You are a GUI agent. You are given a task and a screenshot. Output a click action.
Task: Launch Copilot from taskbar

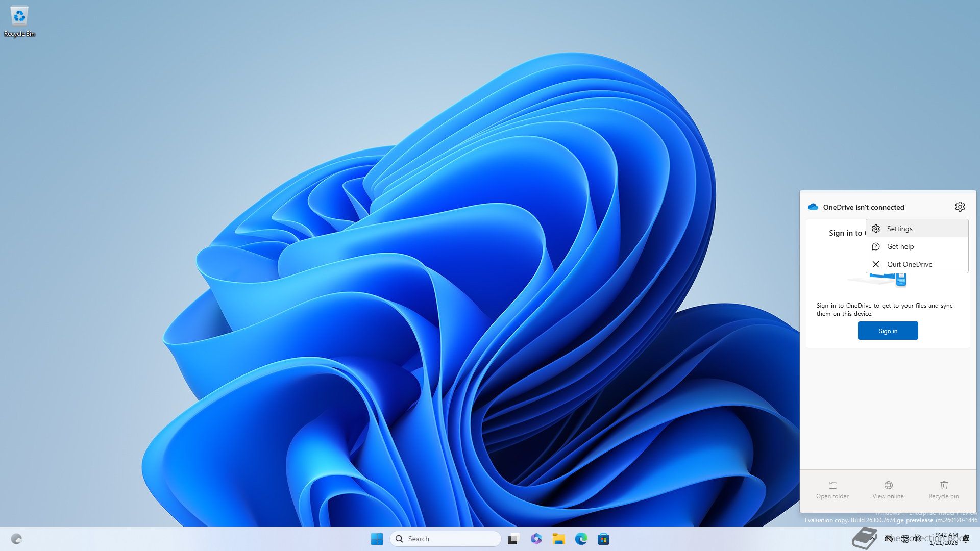536,539
